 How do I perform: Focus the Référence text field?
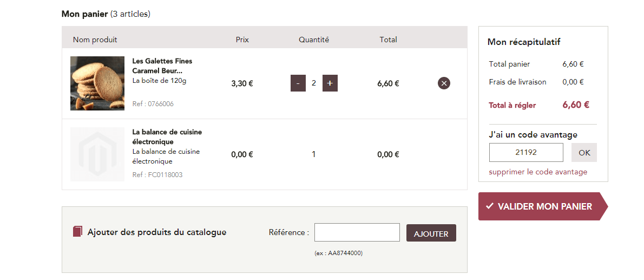[x=357, y=232]
